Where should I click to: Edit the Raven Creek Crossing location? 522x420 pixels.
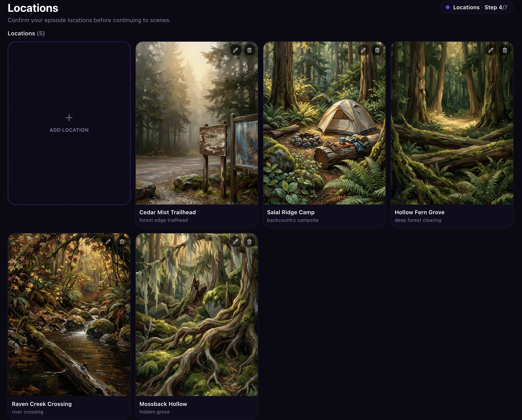(x=108, y=242)
